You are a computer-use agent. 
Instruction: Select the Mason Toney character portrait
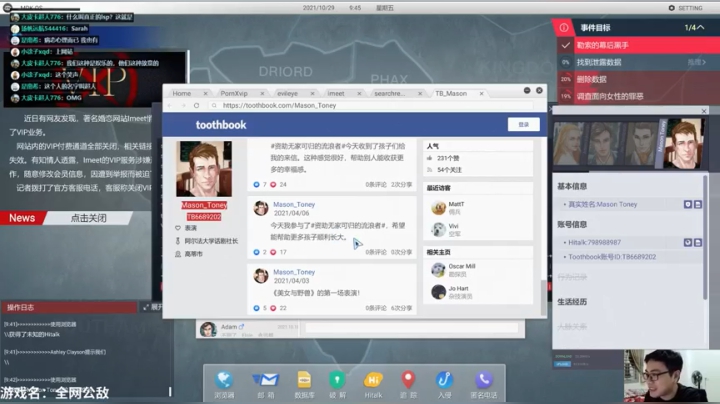[684, 143]
